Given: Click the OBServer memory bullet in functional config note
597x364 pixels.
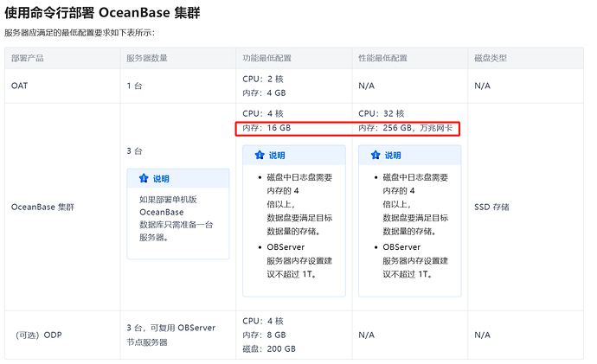Looking at the screenshot, I should pos(299,260).
